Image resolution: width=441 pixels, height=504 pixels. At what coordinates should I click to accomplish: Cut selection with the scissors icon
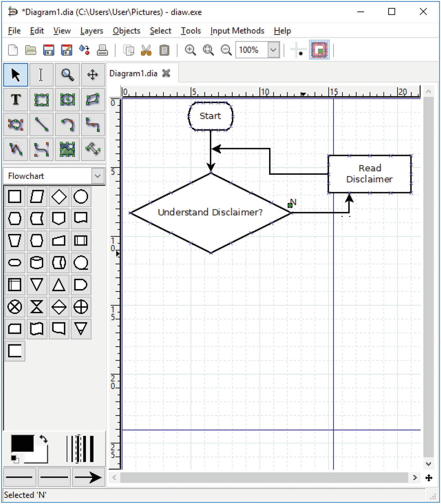coord(146,50)
